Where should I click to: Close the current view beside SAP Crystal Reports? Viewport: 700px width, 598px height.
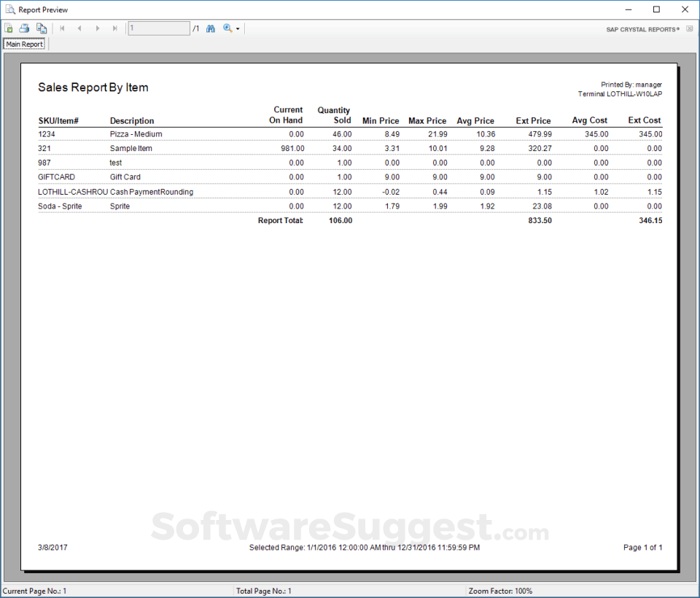(689, 29)
